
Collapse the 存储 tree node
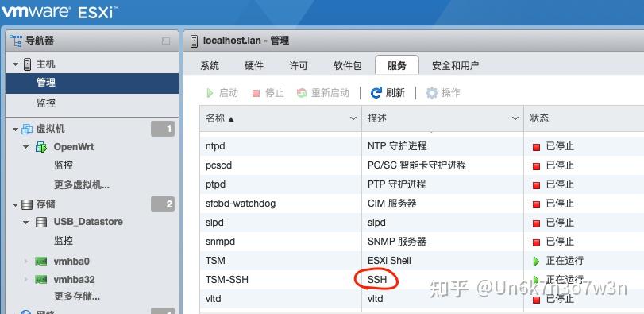pyautogui.click(x=16, y=204)
